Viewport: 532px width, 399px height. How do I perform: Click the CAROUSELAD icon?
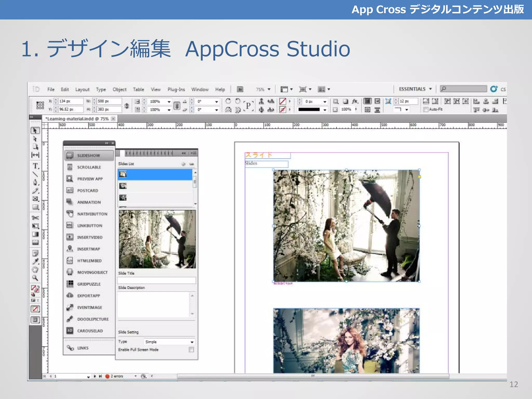(x=70, y=331)
